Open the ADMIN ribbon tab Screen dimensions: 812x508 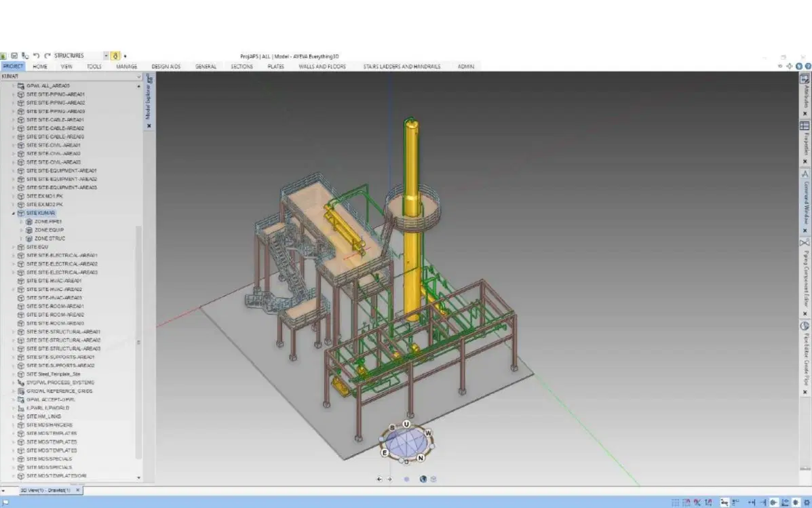tap(465, 66)
